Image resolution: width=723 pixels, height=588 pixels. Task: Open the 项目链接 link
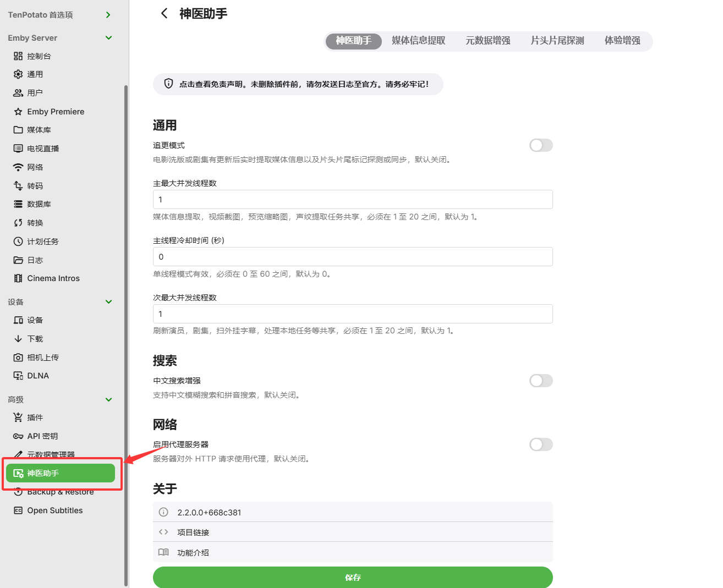(193, 532)
